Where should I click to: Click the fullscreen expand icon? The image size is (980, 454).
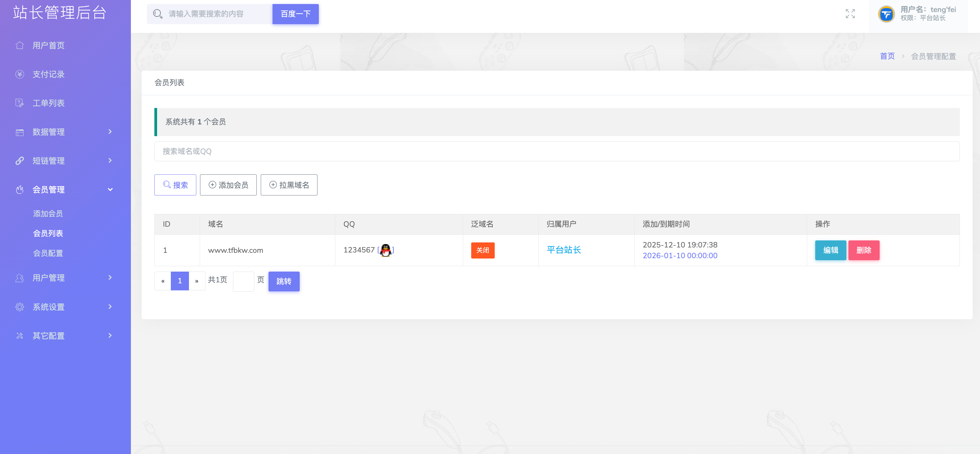click(850, 14)
